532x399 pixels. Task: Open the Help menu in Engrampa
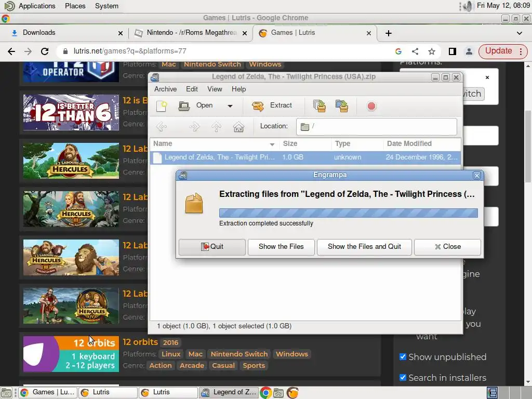point(239,89)
